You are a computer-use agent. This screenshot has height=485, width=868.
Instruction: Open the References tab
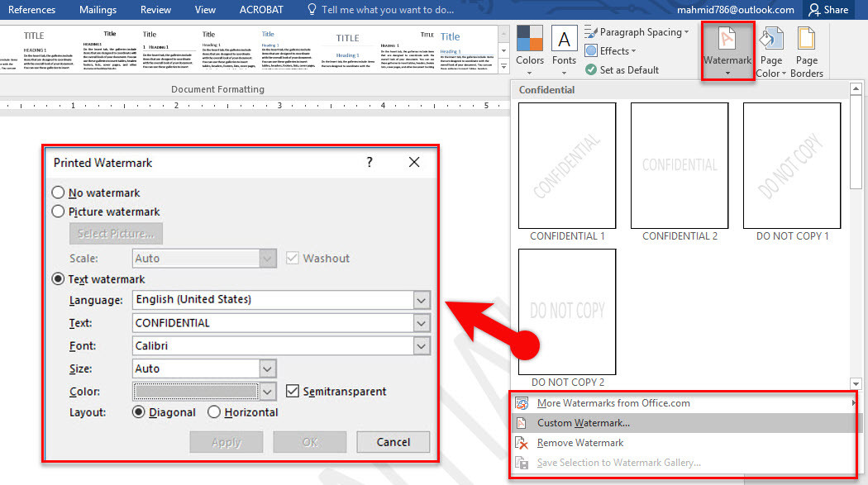point(31,9)
